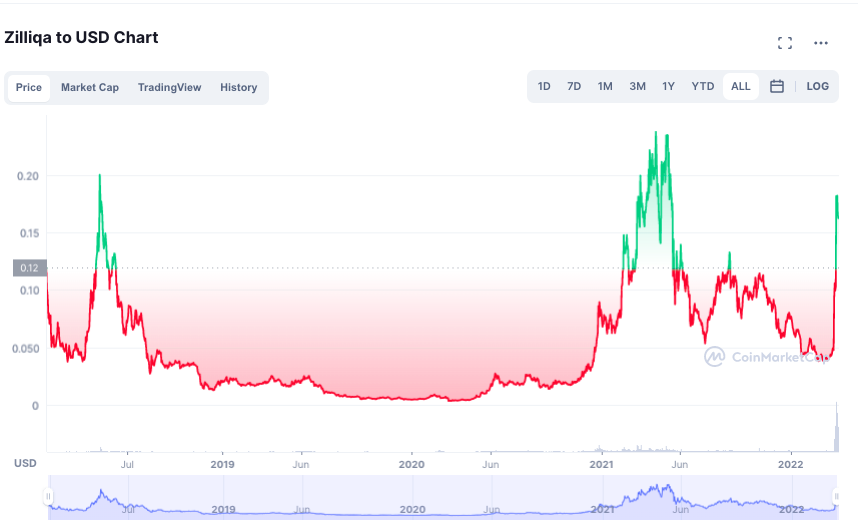This screenshot has height=523, width=858.
Task: Click the 0.050 y-axis label
Action: [26, 348]
